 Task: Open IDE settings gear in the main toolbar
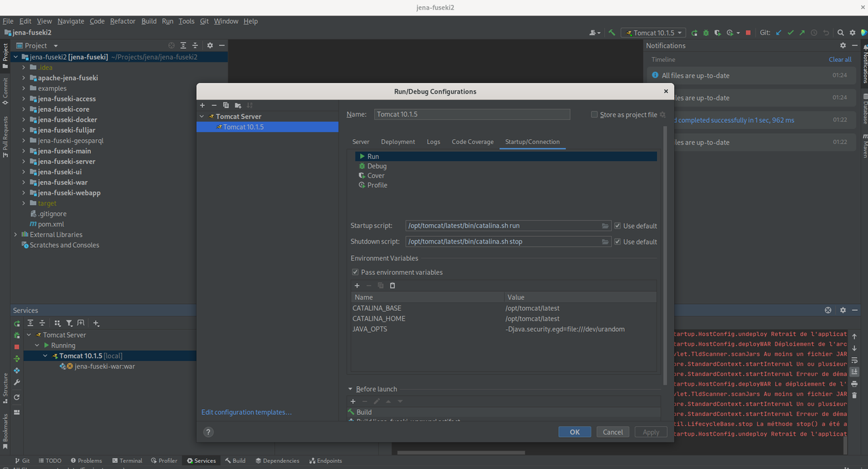point(852,33)
